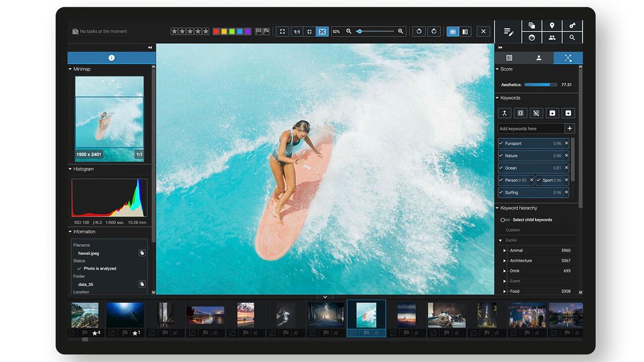Apply the red color label
Viewport: 644px width, 362px height.
216,31
